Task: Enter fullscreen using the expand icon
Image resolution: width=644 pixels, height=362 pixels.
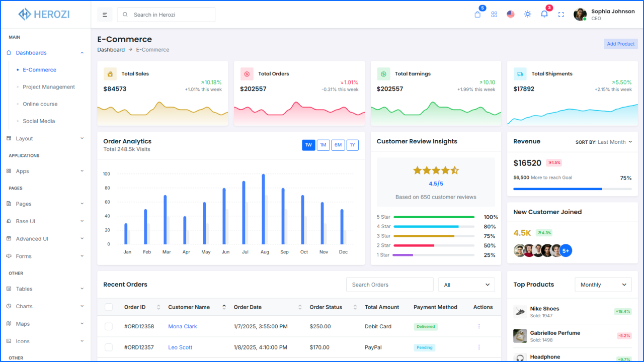Action: click(560, 14)
